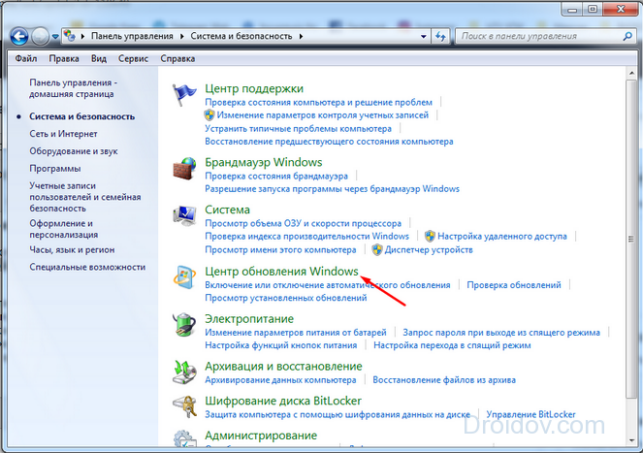Expand root arrow before Панель управления breadcrumb
Viewport: 643px width, 453px height.
point(83,36)
